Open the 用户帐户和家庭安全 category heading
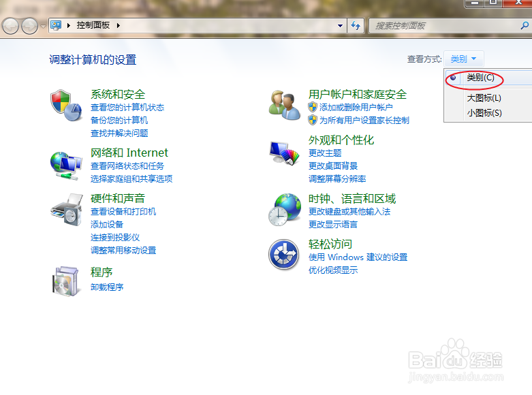This screenshot has height=395, width=532. tap(357, 95)
